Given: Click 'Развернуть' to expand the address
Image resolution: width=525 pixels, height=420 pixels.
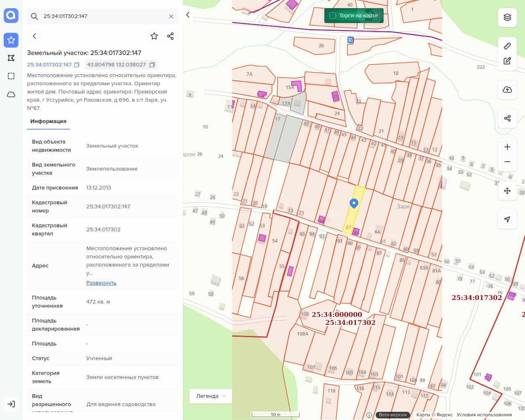Looking at the screenshot, I should pyautogui.click(x=101, y=283).
